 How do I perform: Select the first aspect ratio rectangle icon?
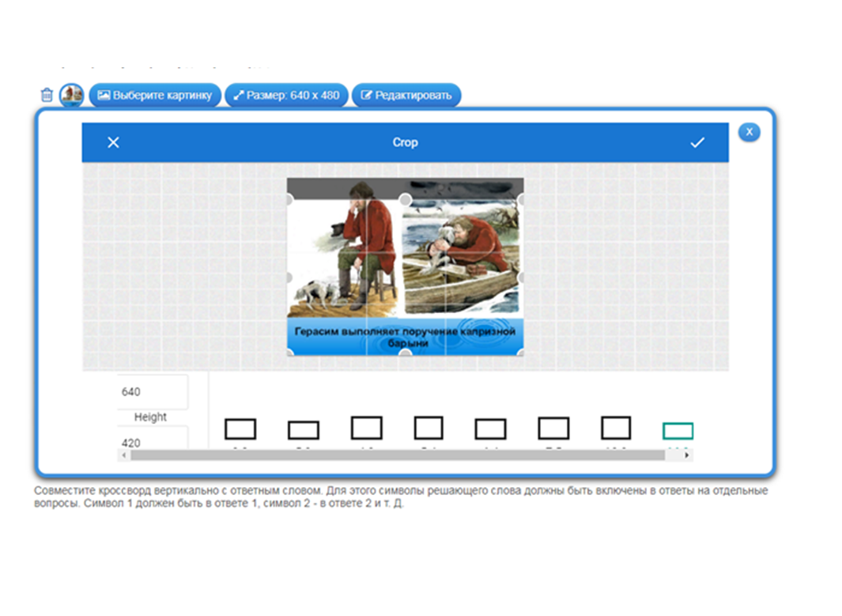(240, 429)
